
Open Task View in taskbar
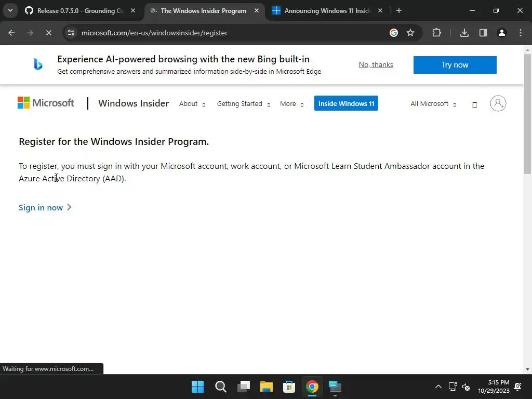point(244,387)
